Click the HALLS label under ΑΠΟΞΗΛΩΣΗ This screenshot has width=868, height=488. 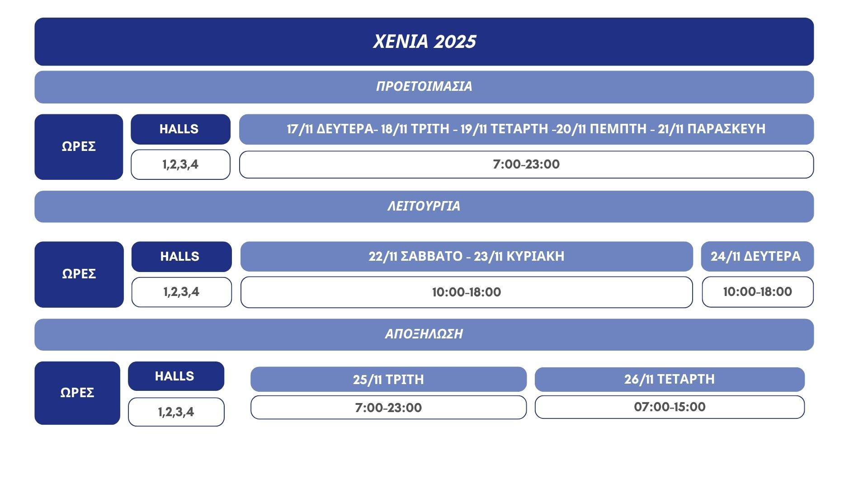tap(176, 376)
